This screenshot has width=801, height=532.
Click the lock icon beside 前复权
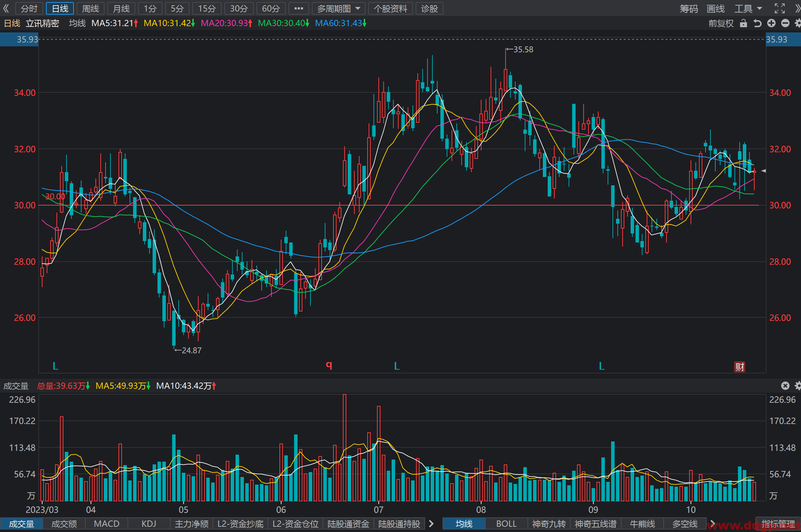tap(744, 23)
